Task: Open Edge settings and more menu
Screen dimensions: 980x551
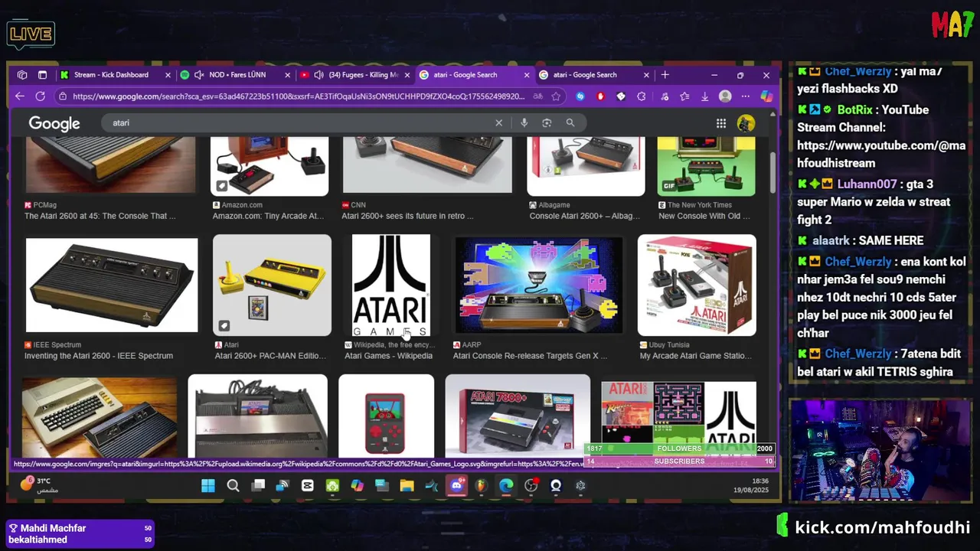Action: pyautogui.click(x=745, y=96)
